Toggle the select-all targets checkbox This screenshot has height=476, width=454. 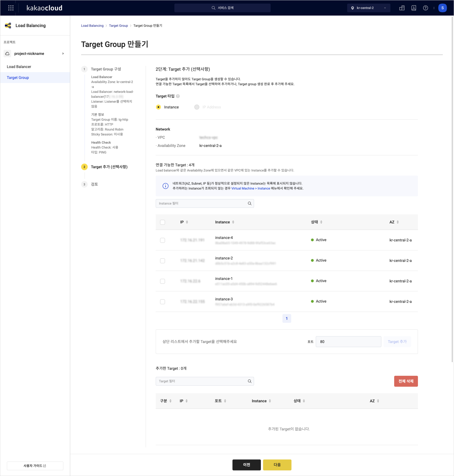click(x=162, y=222)
